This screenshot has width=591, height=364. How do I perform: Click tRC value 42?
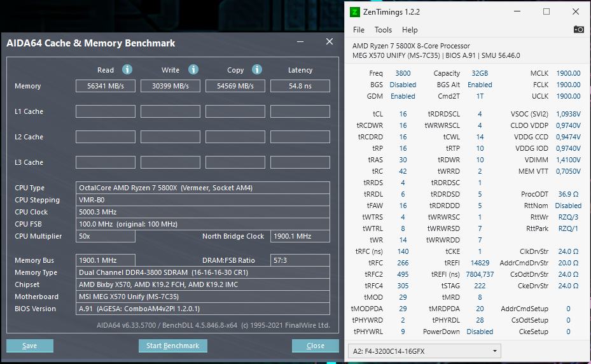(403, 171)
